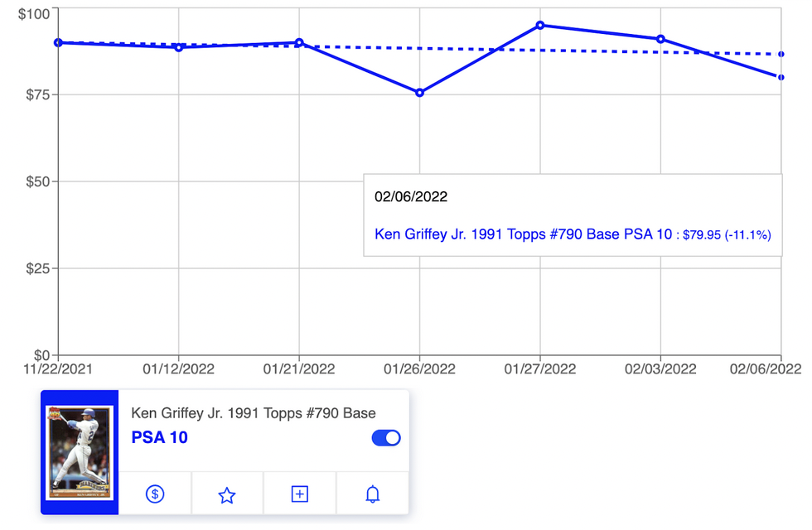Open the Ken Griffey Jr. card thumbnail

tap(80, 452)
